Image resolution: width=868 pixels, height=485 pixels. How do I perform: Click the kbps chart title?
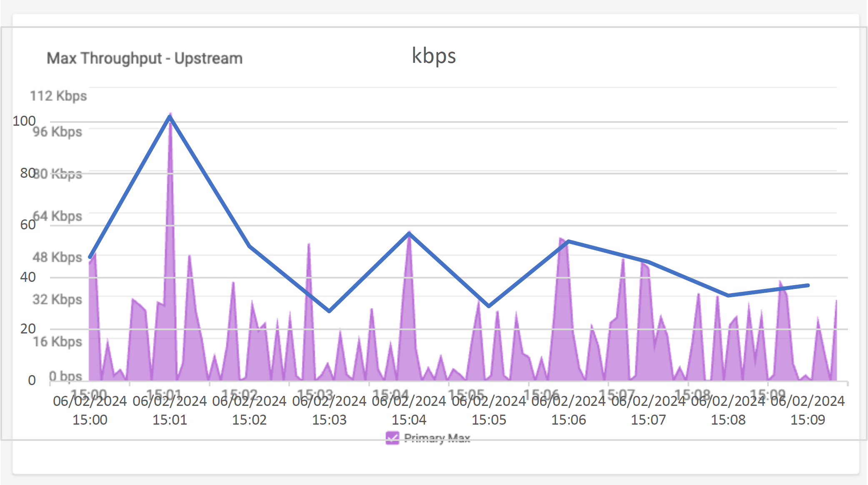(434, 56)
